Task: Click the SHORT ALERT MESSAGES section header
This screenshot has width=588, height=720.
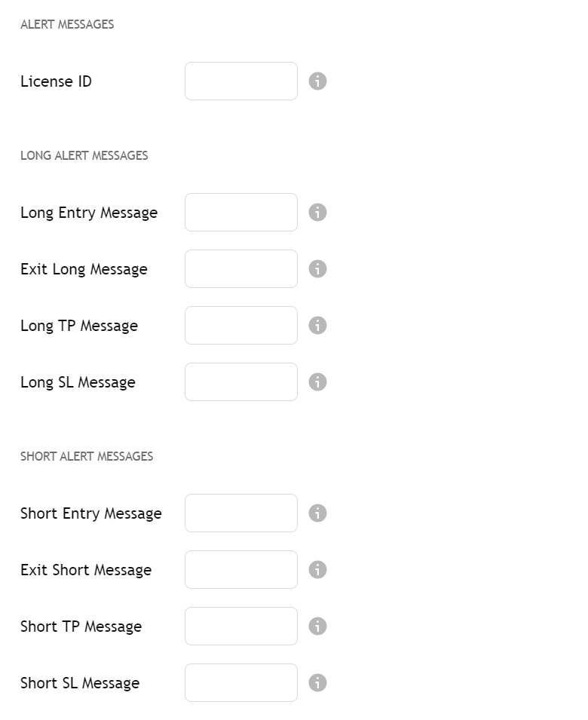Action: [x=87, y=456]
